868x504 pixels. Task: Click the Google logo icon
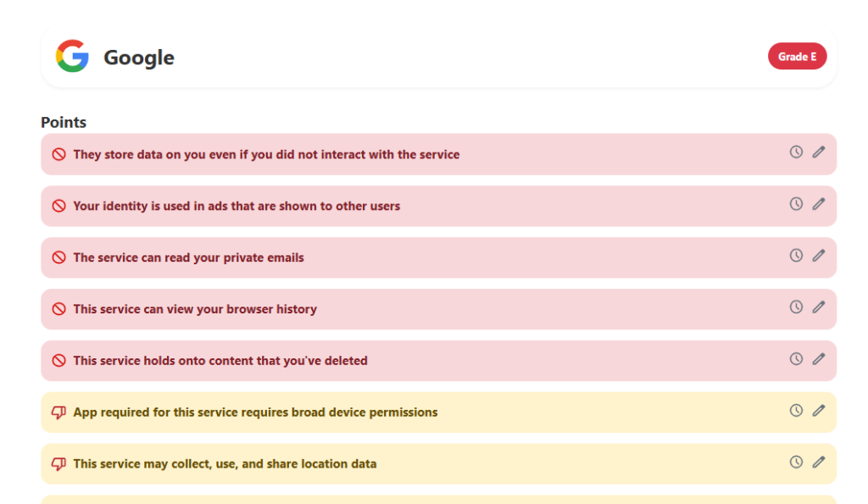(72, 56)
